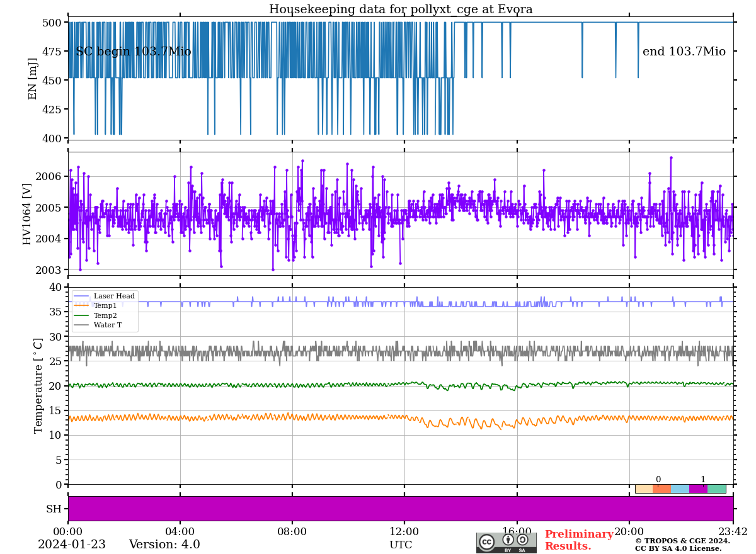
Task: Click the 20 tick on Temperature axis
Action: 55,386
